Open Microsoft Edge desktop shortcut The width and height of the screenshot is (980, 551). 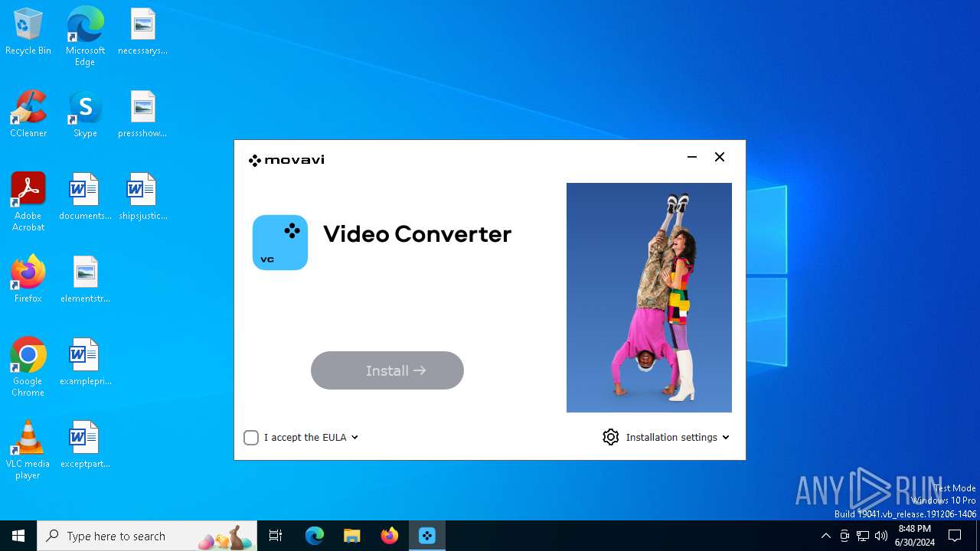pos(85,36)
